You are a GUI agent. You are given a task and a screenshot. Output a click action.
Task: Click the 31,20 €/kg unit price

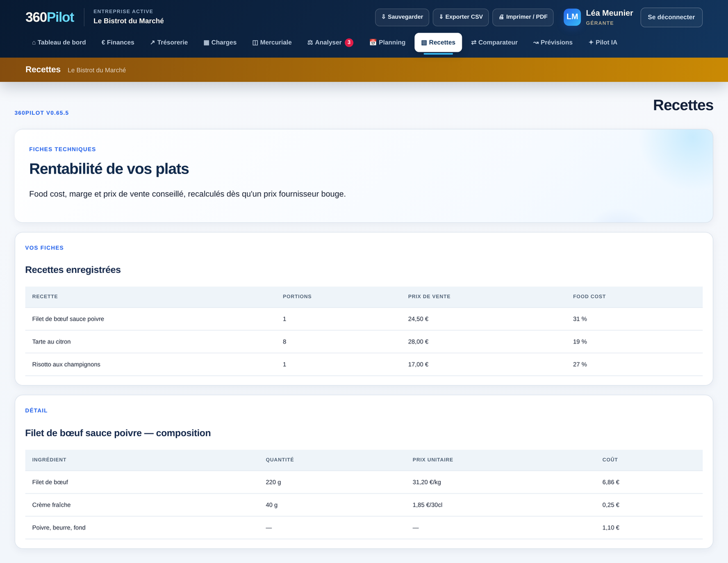coord(427,482)
